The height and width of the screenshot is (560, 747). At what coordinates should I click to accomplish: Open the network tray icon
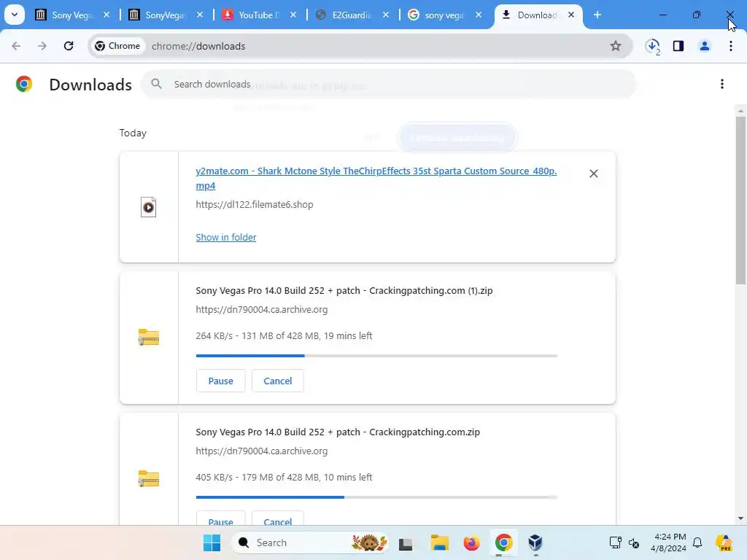click(x=616, y=542)
